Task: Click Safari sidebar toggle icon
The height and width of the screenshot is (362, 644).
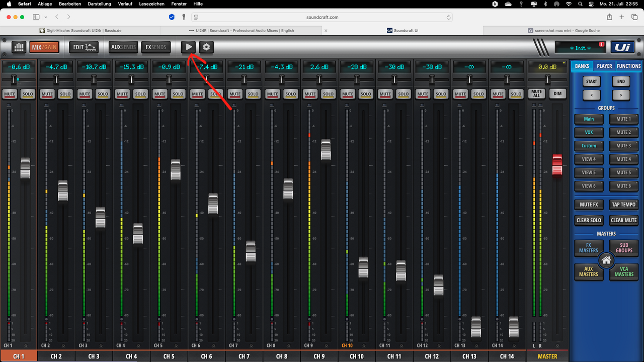Action: (36, 17)
